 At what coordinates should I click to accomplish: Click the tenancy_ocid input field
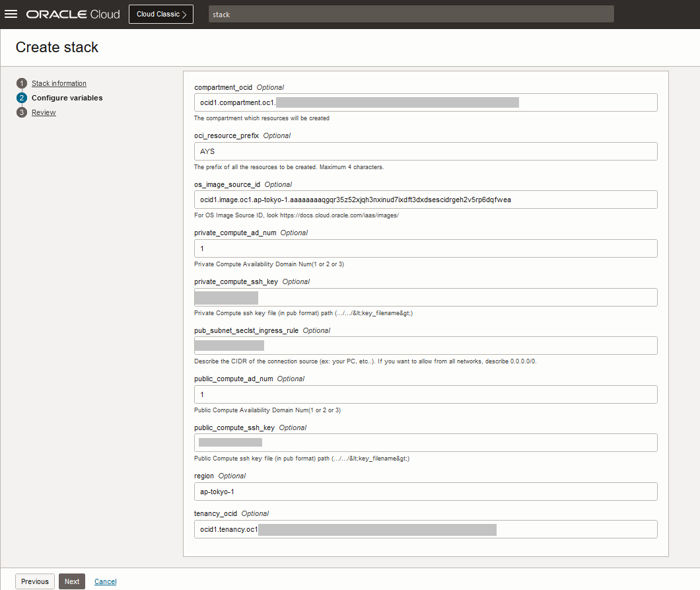[425, 529]
